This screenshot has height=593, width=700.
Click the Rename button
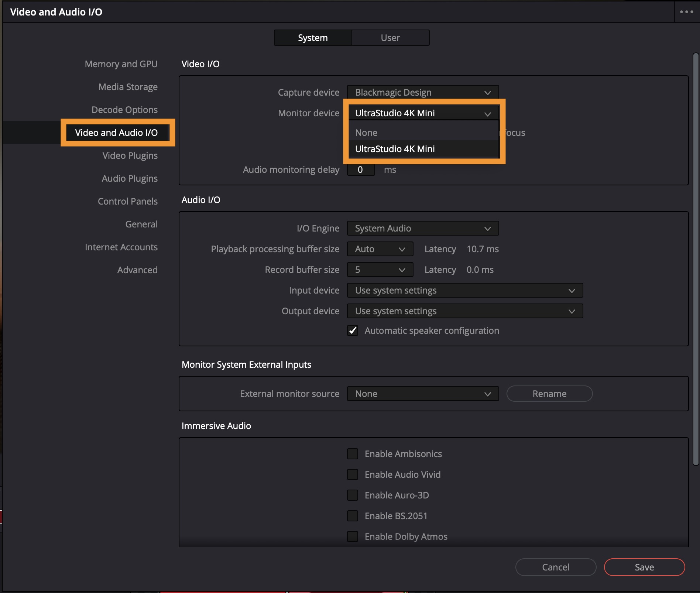549,394
